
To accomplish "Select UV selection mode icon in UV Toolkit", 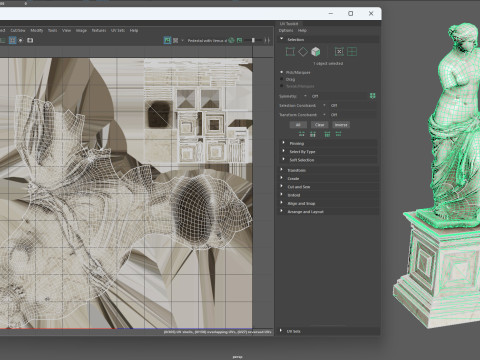I will (290, 52).
